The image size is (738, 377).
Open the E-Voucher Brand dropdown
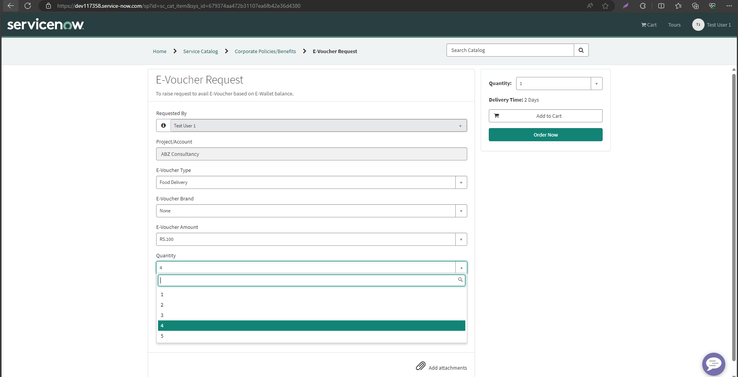312,211
